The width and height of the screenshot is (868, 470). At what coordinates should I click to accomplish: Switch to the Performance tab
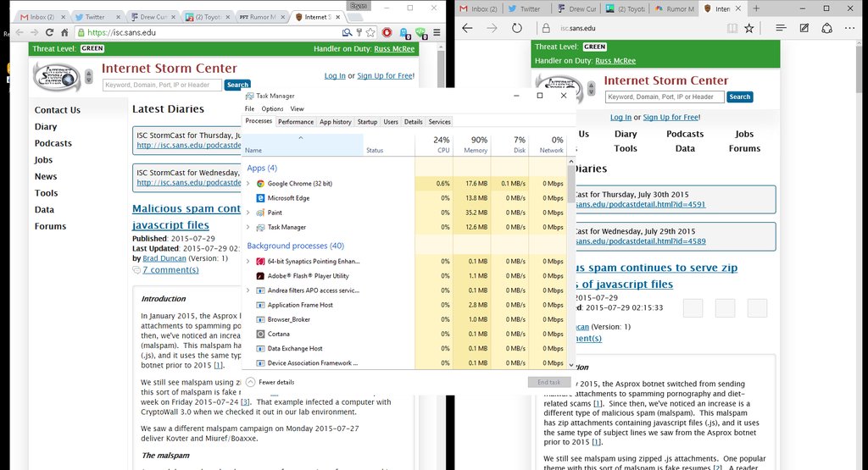[x=296, y=122]
